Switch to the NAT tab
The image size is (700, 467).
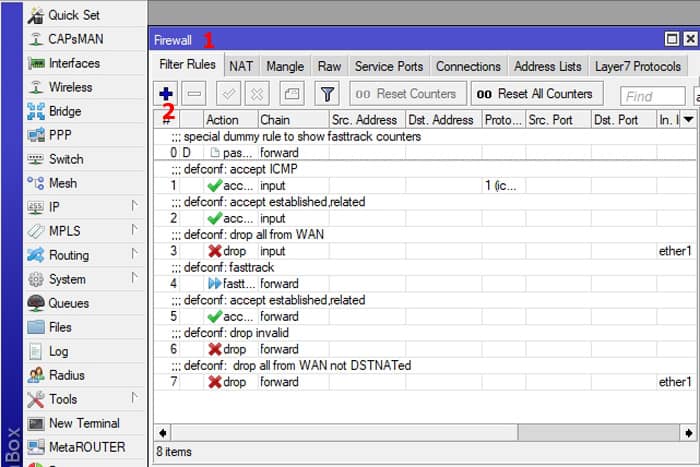point(241,67)
